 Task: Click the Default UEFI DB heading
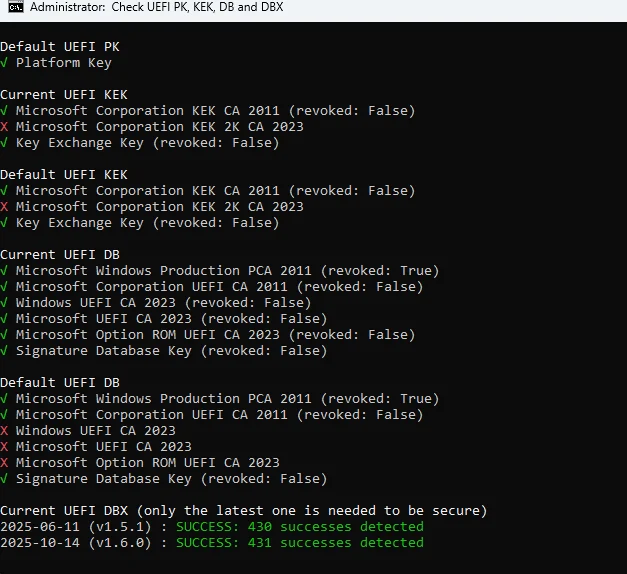pos(60,383)
